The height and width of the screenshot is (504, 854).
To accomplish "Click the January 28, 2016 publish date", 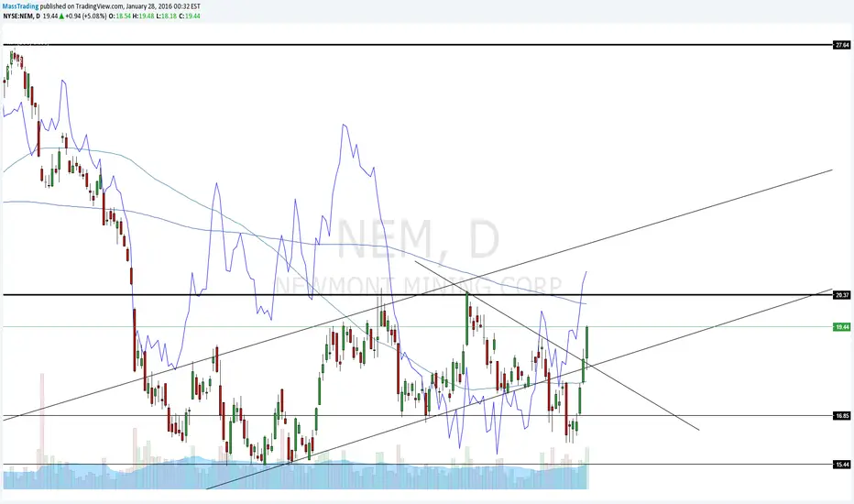I will pyautogui.click(x=148, y=6).
